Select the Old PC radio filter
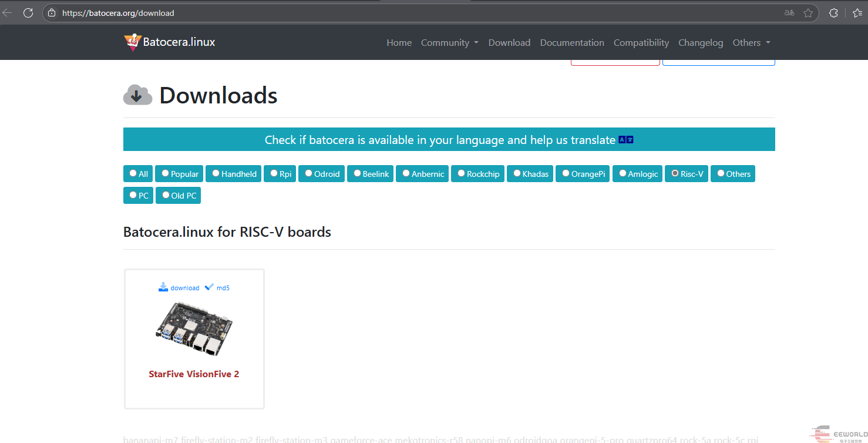Viewport: 868px width, 443px height. pyautogui.click(x=166, y=195)
